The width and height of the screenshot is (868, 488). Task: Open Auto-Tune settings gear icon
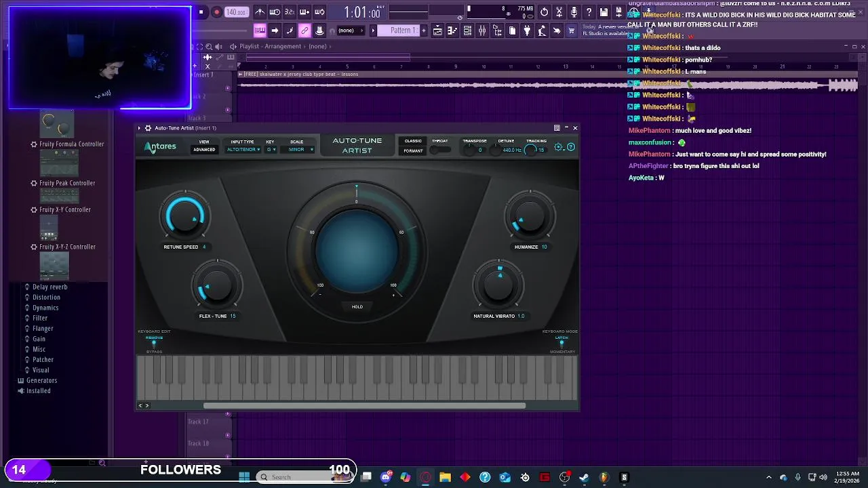point(559,147)
